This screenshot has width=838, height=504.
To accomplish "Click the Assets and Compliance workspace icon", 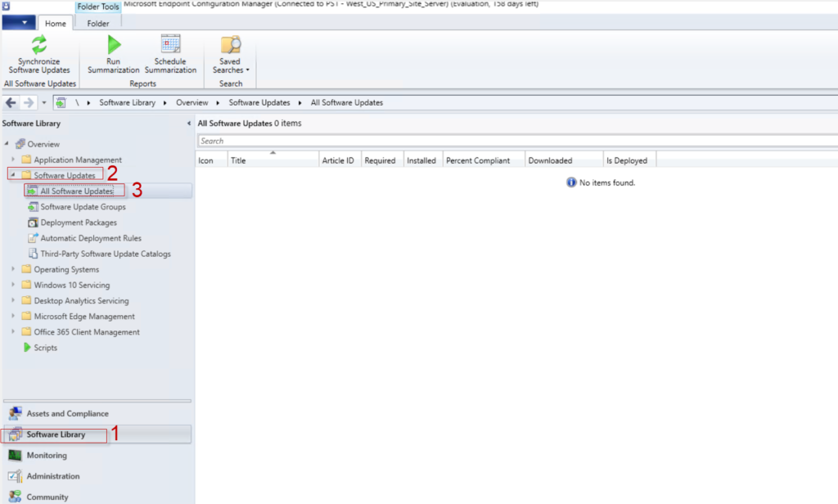I will 15,413.
